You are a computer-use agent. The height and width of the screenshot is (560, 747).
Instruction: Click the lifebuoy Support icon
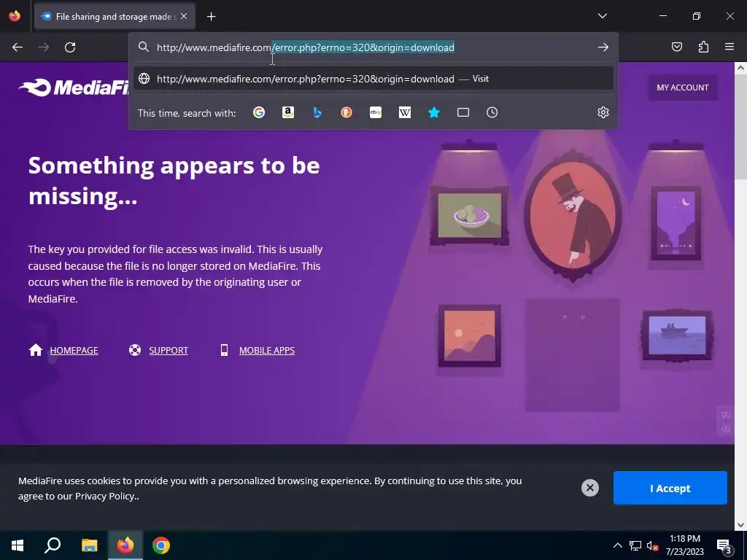pyautogui.click(x=135, y=350)
